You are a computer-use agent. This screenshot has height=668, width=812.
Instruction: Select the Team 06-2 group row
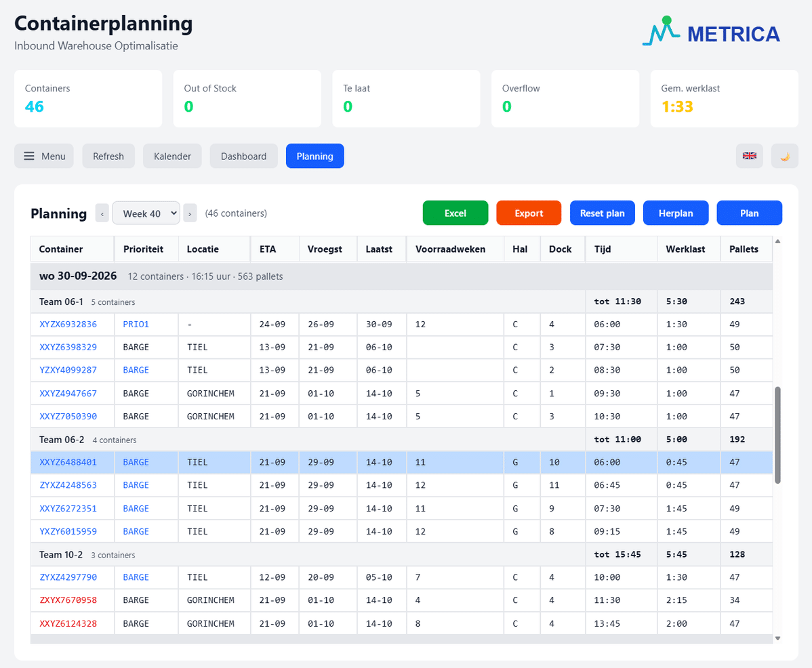coord(401,439)
